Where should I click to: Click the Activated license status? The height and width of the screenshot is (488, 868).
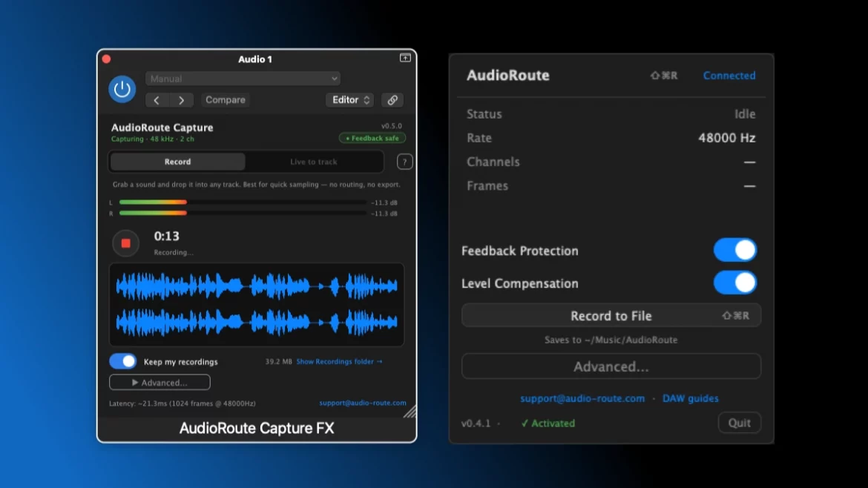(548, 423)
